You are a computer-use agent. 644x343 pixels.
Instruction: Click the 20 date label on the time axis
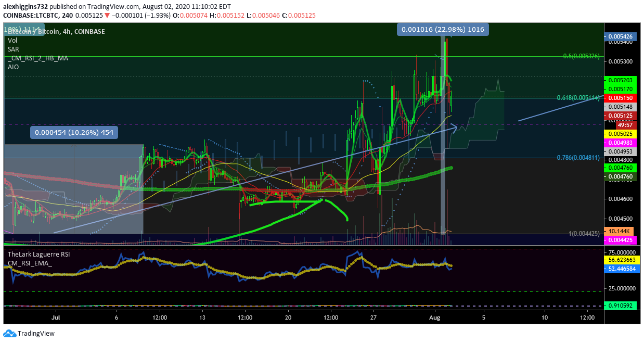[x=288, y=316]
